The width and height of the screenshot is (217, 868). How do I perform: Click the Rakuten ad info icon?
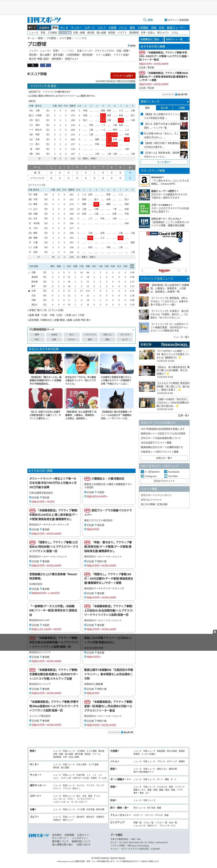pyautogui.click(x=179, y=271)
